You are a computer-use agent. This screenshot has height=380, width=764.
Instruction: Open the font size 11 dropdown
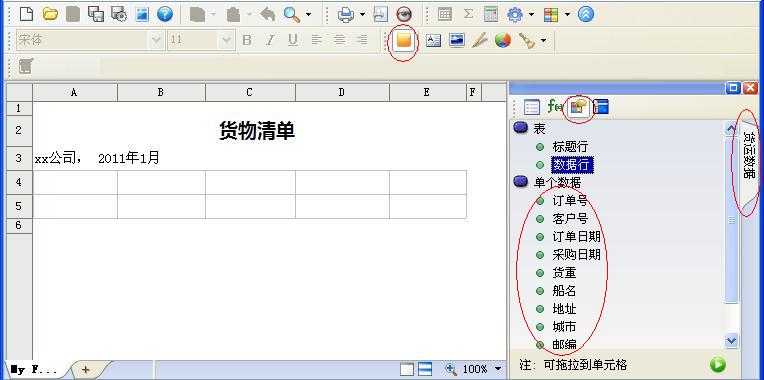[227, 40]
